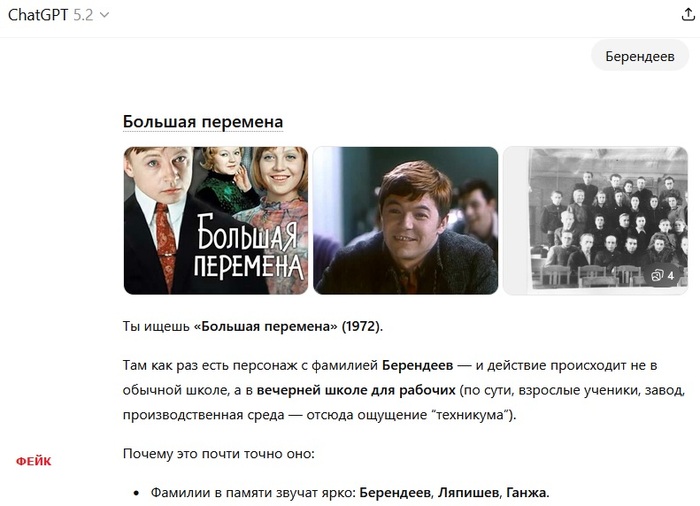Select the 5.2 version text in header

(x=83, y=15)
